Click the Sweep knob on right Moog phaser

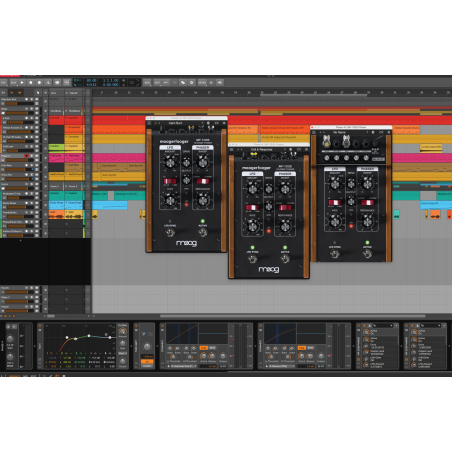tap(367, 184)
